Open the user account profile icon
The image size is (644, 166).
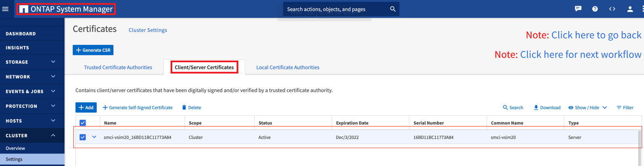(630, 9)
